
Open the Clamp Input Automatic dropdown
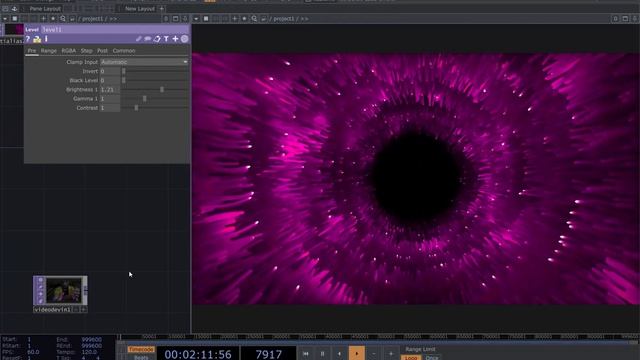click(144, 62)
